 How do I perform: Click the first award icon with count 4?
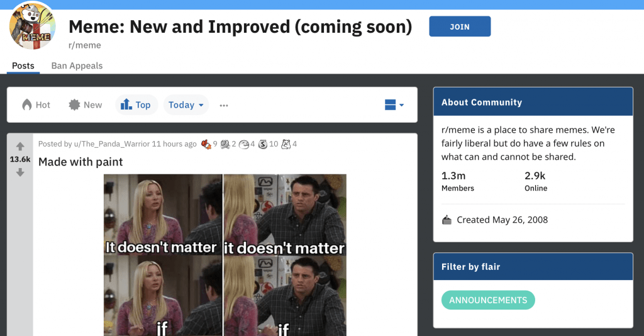click(244, 143)
